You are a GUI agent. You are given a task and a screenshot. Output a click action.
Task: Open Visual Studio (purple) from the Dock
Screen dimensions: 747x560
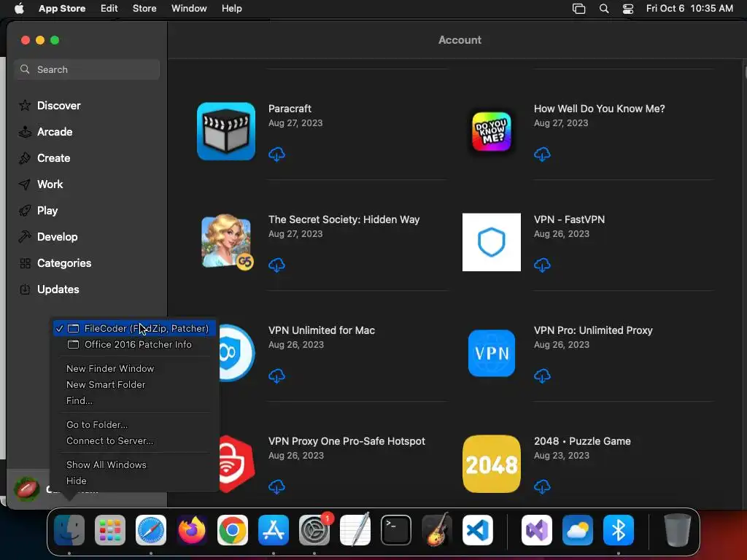(x=537, y=530)
